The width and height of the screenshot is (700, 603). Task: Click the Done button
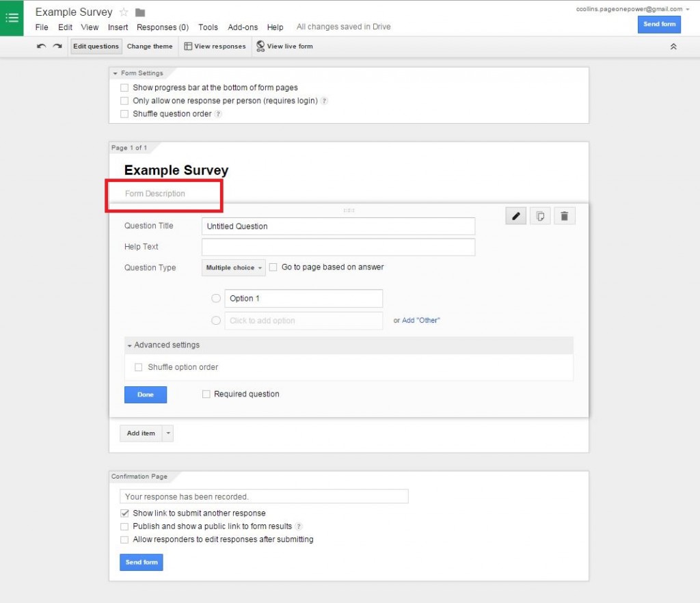click(145, 394)
